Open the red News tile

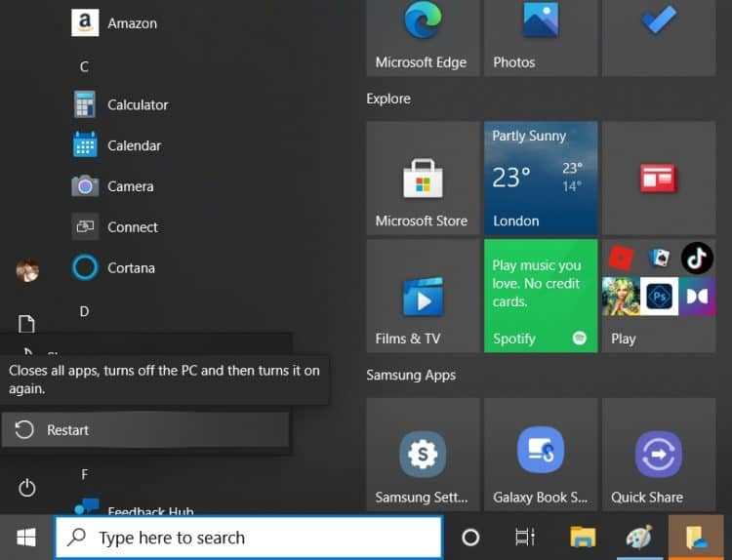click(x=659, y=178)
